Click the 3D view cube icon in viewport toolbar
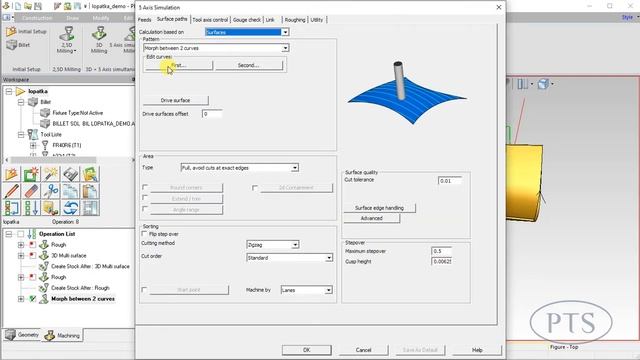Viewport: 640px width, 360px height. pos(543,84)
